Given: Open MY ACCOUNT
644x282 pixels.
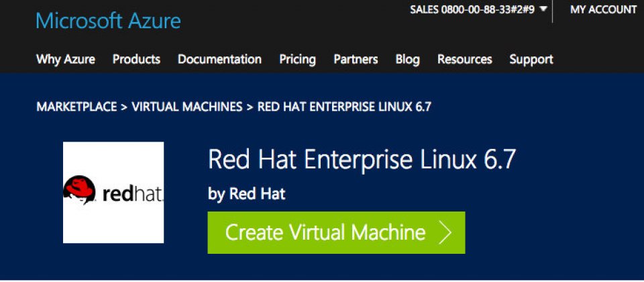Looking at the screenshot, I should tap(603, 9).
